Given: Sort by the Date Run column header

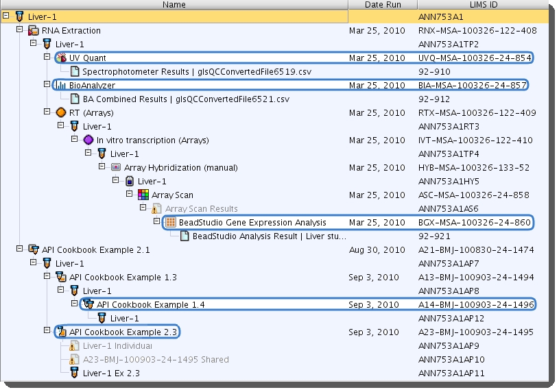Looking at the screenshot, I should [383, 5].
